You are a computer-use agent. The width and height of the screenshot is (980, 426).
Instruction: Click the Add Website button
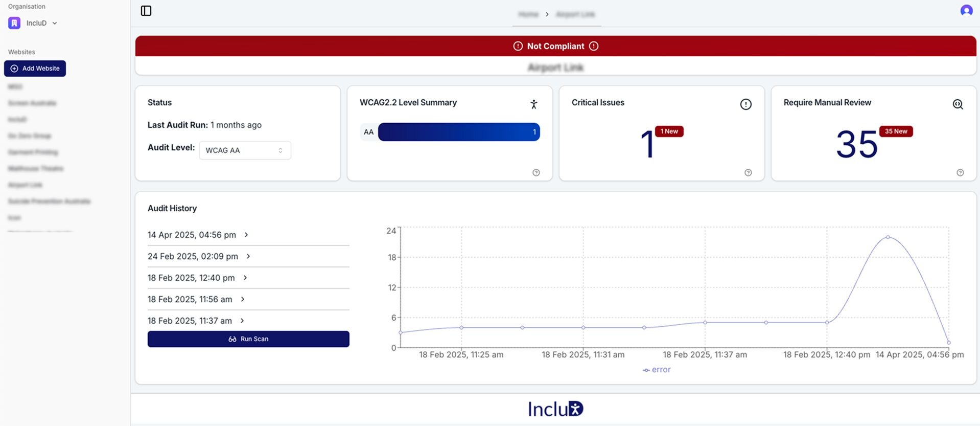pos(35,69)
